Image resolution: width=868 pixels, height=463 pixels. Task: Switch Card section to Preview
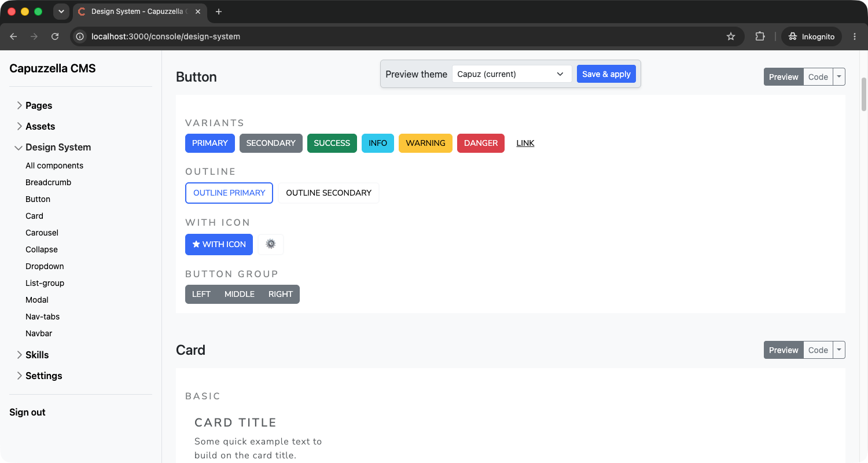pos(784,350)
